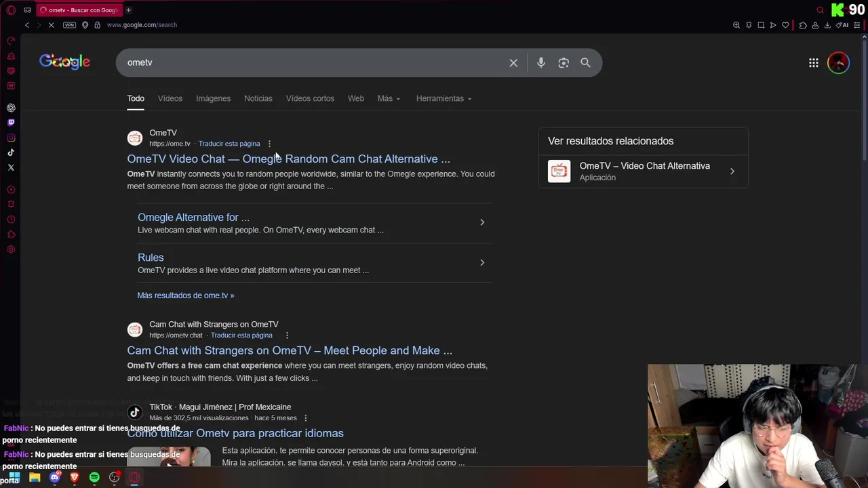The height and width of the screenshot is (488, 868).
Task: Click the pin toolbar icon
Action: tap(749, 25)
